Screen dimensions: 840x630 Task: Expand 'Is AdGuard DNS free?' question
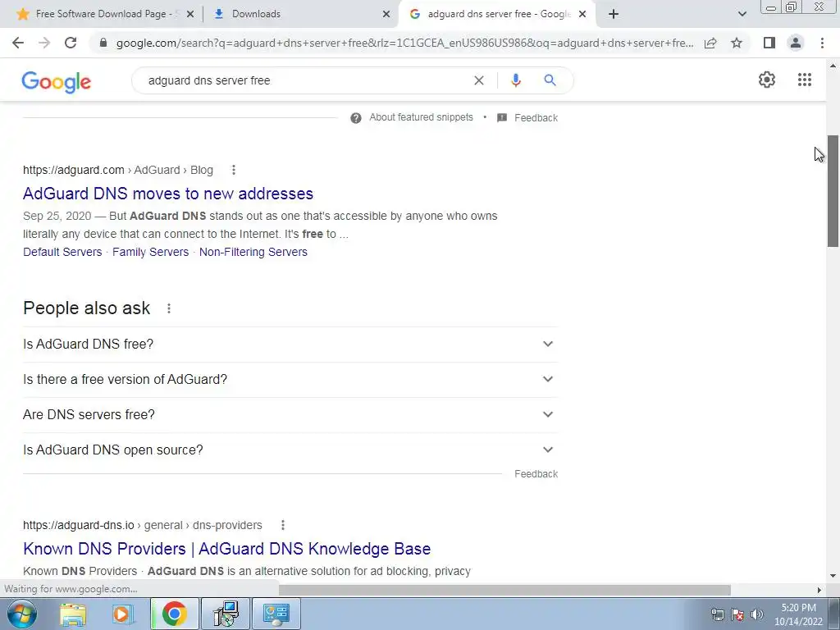pos(290,345)
